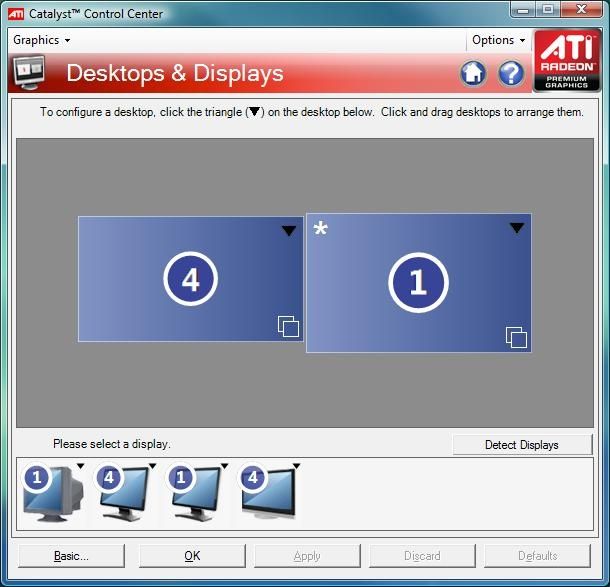Open the Options menu
The image size is (610, 587).
(x=498, y=40)
